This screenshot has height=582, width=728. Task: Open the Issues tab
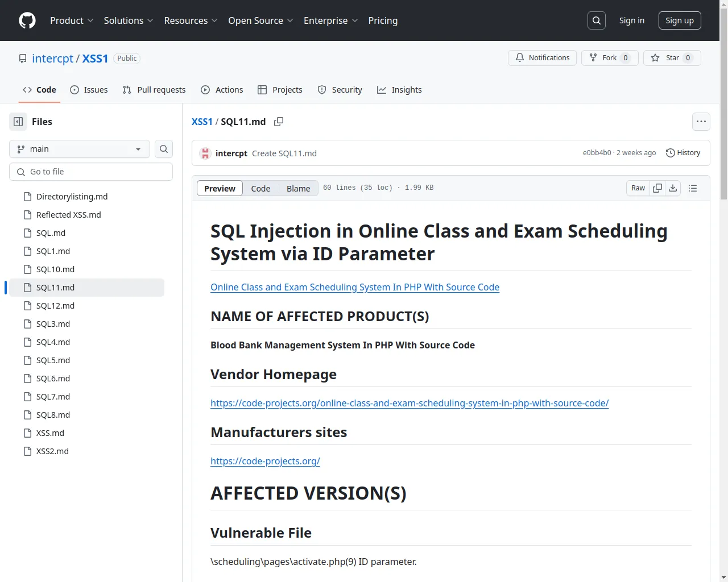coord(89,90)
